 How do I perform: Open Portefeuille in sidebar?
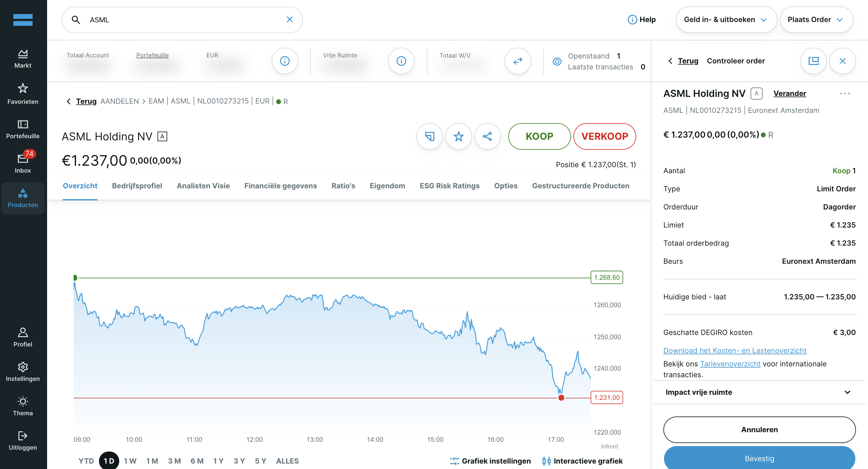[23, 129]
